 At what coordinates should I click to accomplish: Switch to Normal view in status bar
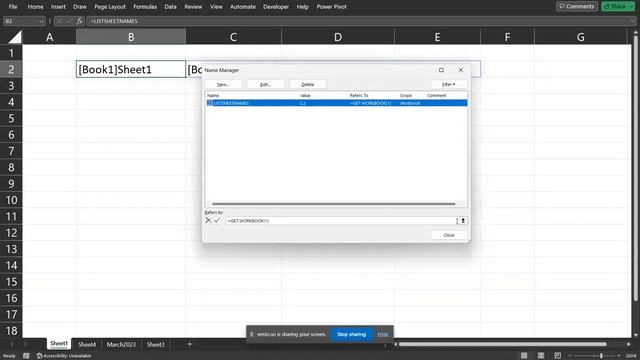coord(524,356)
